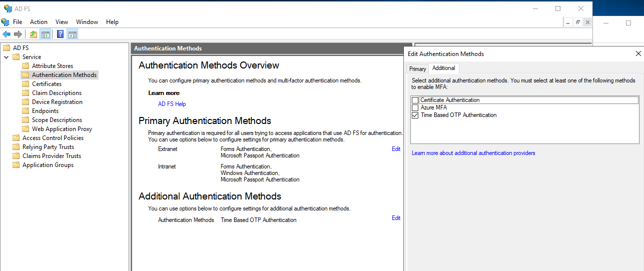The height and width of the screenshot is (271, 644).
Task: Open the Action menu
Action: pos(39,22)
